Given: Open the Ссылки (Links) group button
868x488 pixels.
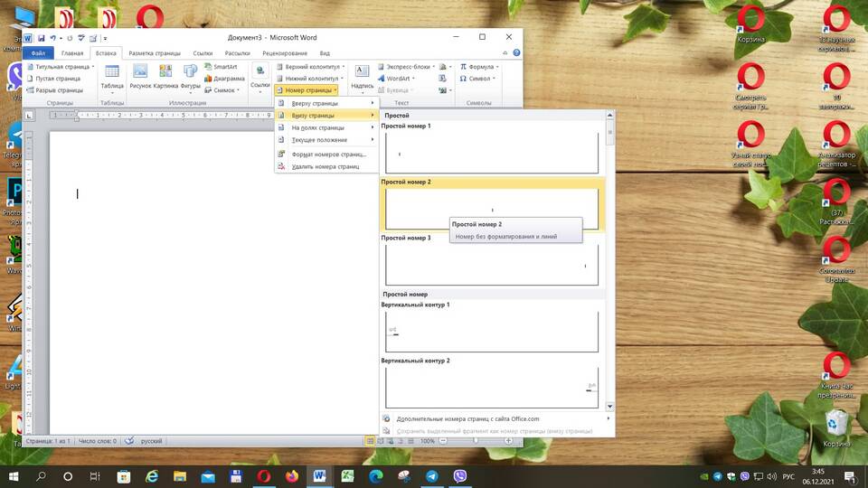Looking at the screenshot, I should 259,77.
